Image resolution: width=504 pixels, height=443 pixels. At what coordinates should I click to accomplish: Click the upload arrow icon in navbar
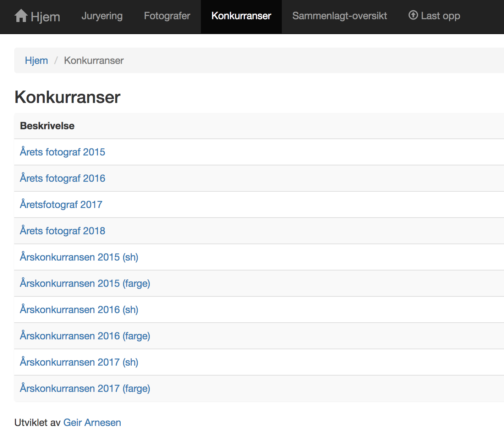pos(413,15)
